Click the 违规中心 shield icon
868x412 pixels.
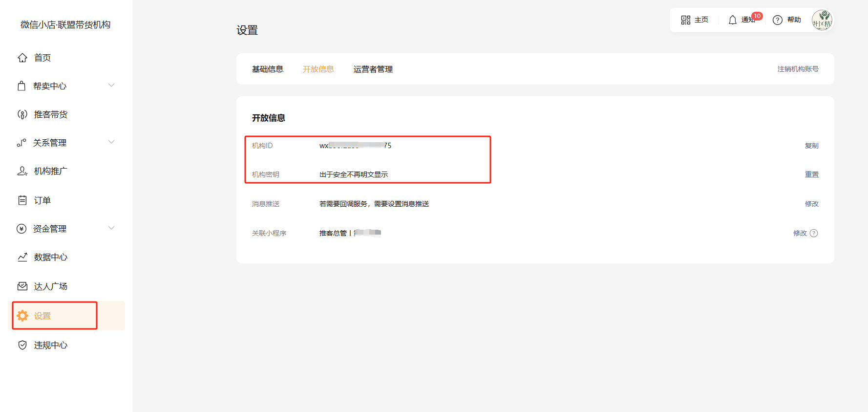[22, 345]
